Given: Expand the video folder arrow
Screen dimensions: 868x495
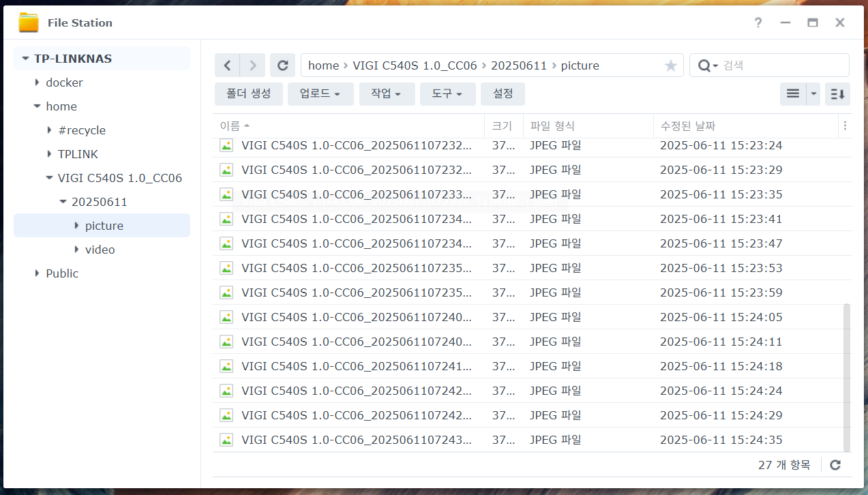Looking at the screenshot, I should click(76, 250).
